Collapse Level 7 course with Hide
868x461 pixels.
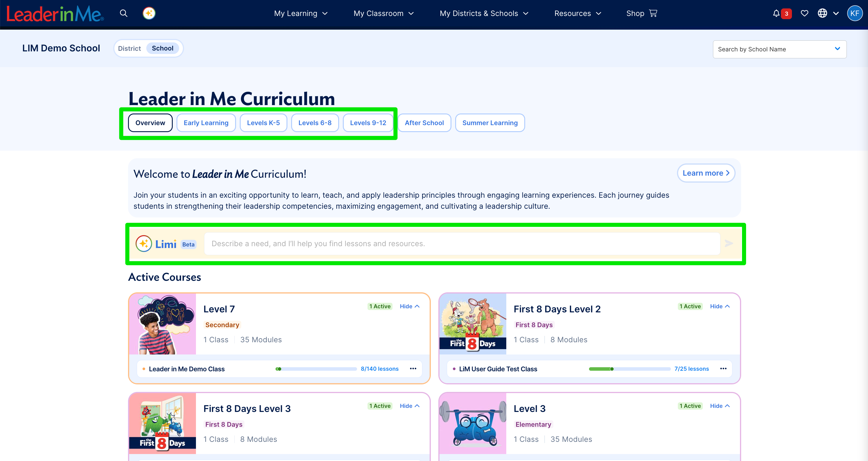(x=409, y=306)
